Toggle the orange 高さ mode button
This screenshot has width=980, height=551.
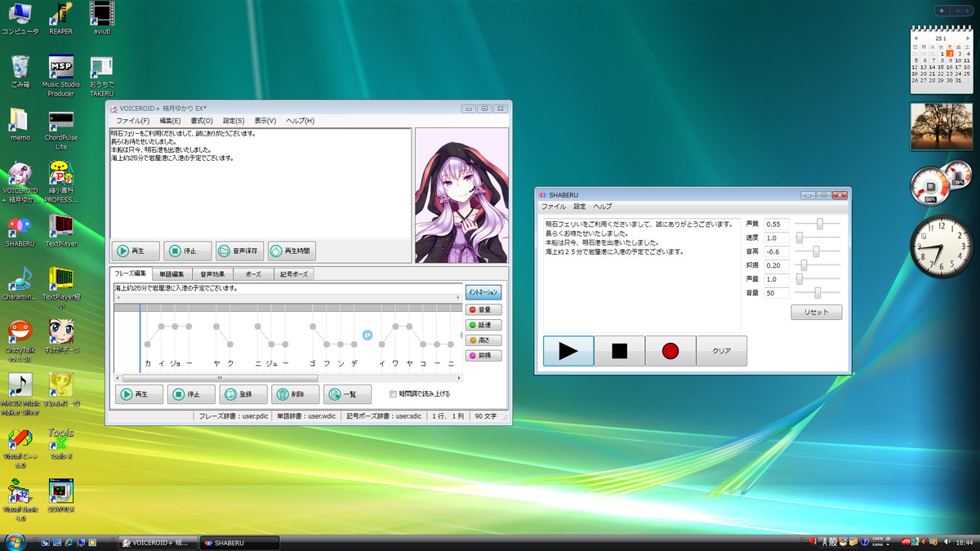(483, 340)
